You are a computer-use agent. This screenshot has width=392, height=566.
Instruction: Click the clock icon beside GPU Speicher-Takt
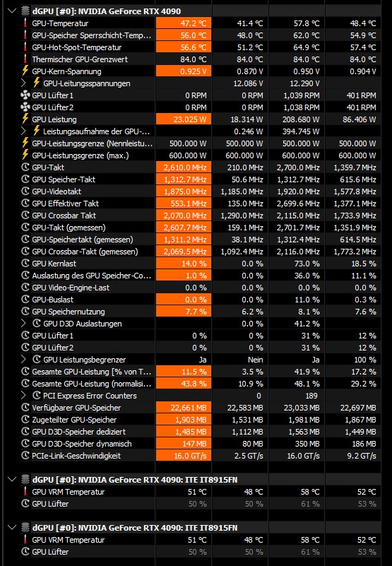click(25, 179)
